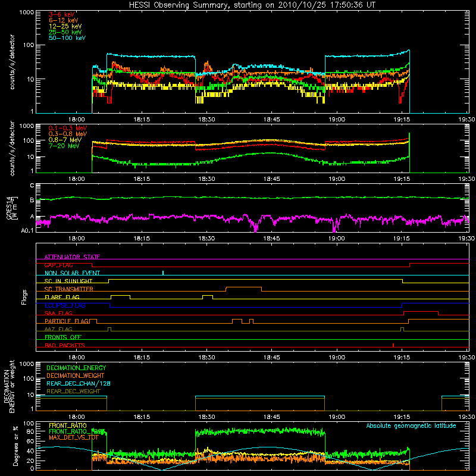The image size is (476, 476).
Task: Click the Degrees or % axis title
Action: point(15,446)
